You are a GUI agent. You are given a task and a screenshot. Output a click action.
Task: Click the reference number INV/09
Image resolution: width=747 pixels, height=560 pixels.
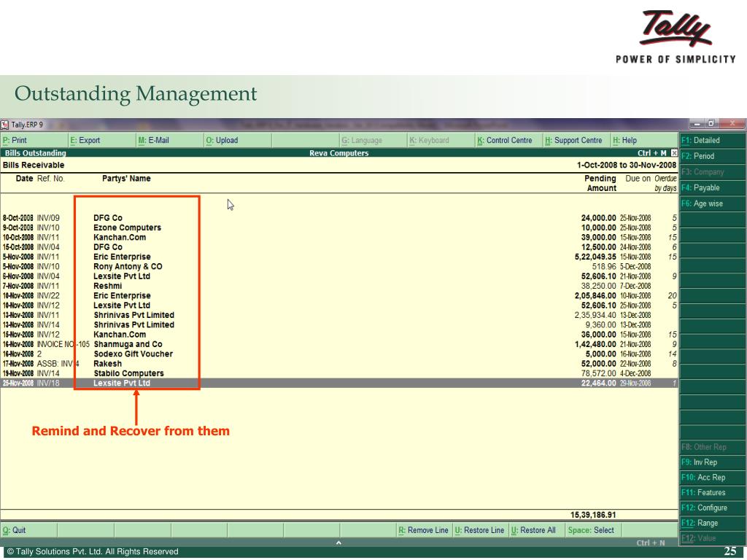point(48,218)
